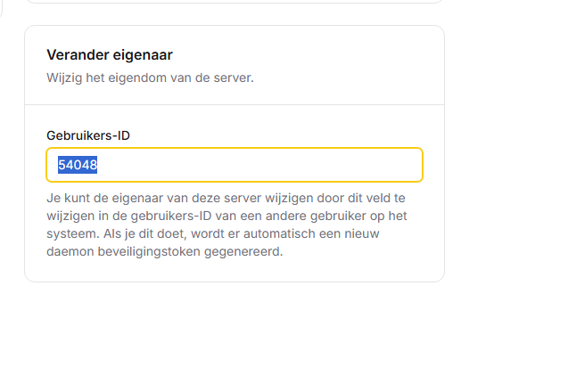Click the word "Verander" in the card heading
Screen dimensions: 568x392
pyautogui.click(x=76, y=55)
